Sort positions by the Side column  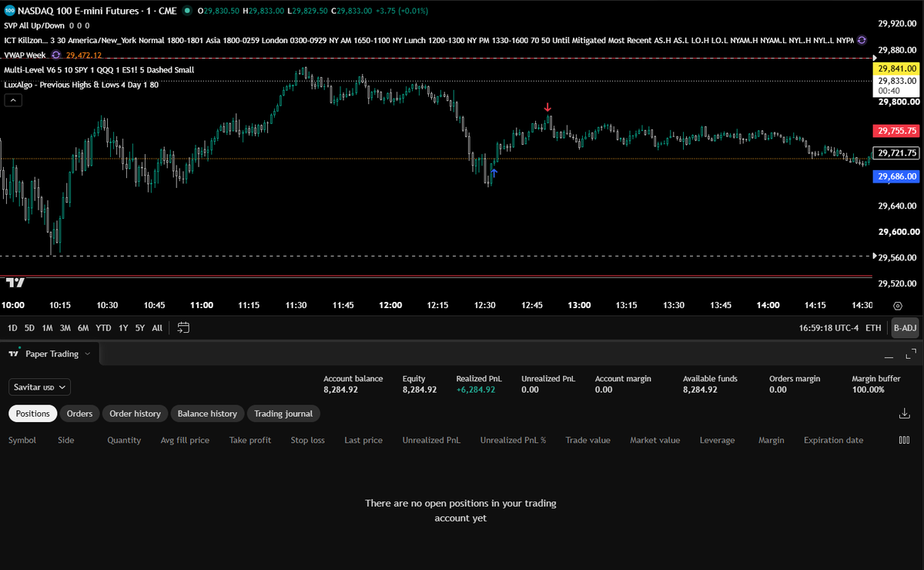click(66, 441)
